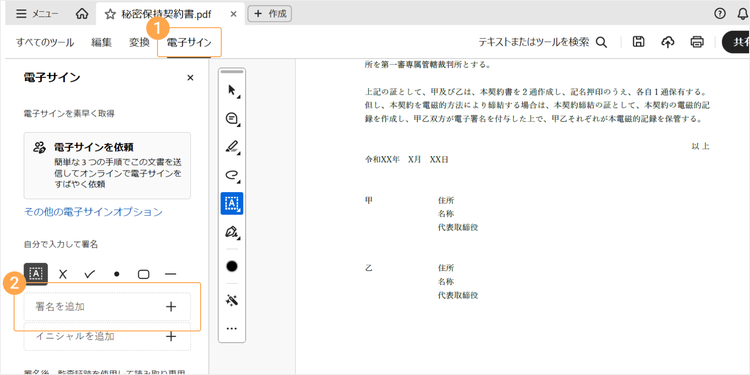The width and height of the screenshot is (750, 375).
Task: Close the 電子サイン side panel
Action: (190, 77)
